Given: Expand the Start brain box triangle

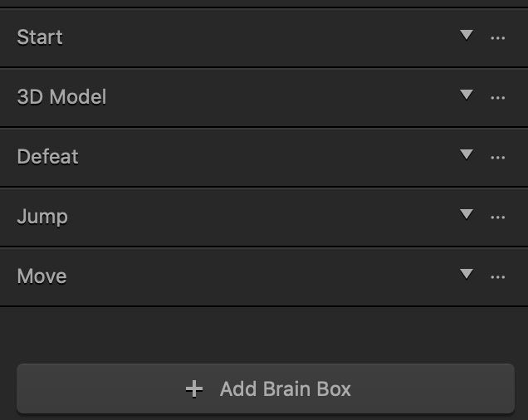Looking at the screenshot, I should pyautogui.click(x=467, y=35).
